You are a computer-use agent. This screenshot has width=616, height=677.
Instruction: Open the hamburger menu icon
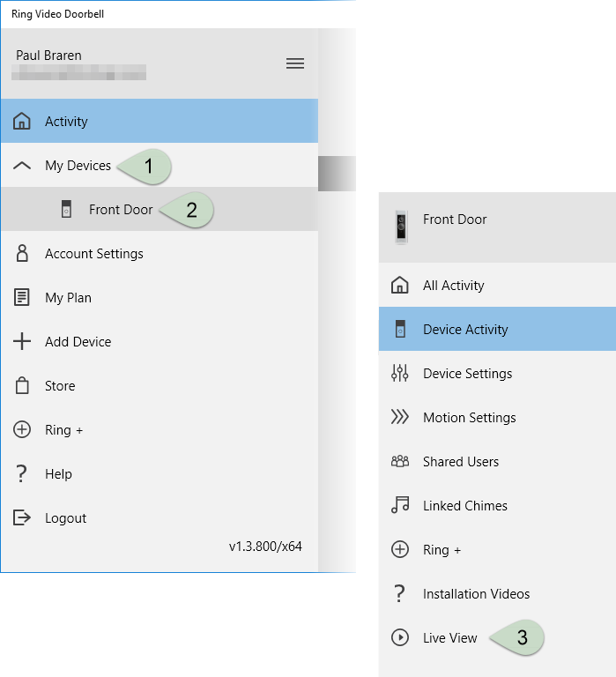295,63
